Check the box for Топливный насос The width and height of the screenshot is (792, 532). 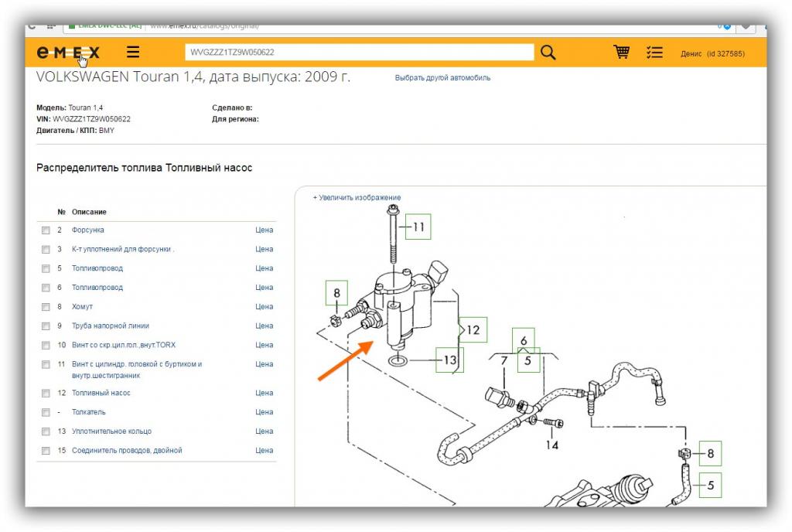[46, 393]
